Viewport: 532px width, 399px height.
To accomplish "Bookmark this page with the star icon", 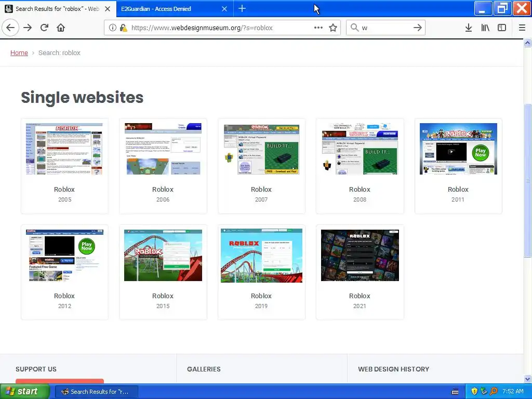I will tap(333, 28).
